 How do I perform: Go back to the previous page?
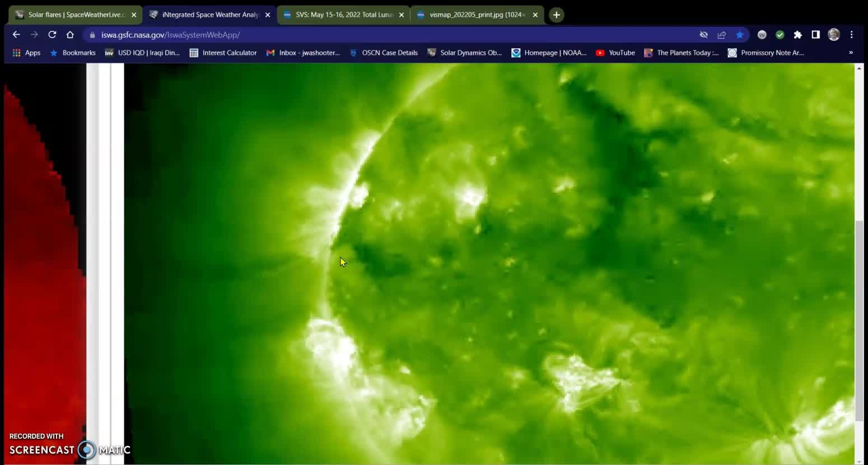point(16,35)
